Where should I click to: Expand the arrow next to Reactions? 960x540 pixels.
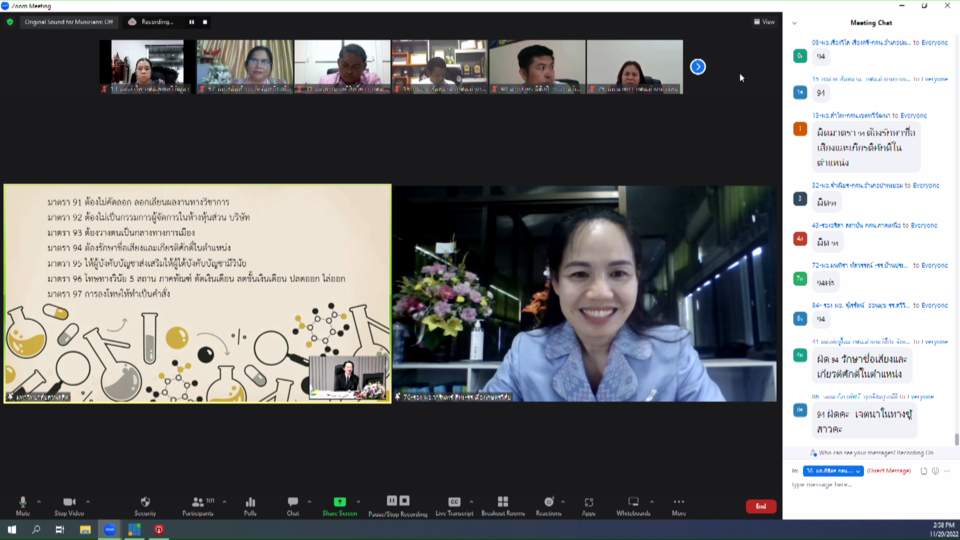pyautogui.click(x=563, y=502)
